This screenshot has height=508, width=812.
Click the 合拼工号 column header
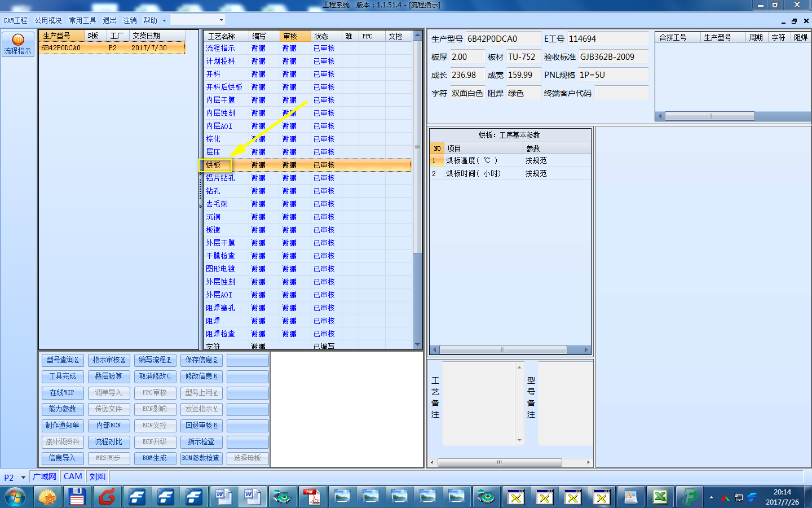678,37
